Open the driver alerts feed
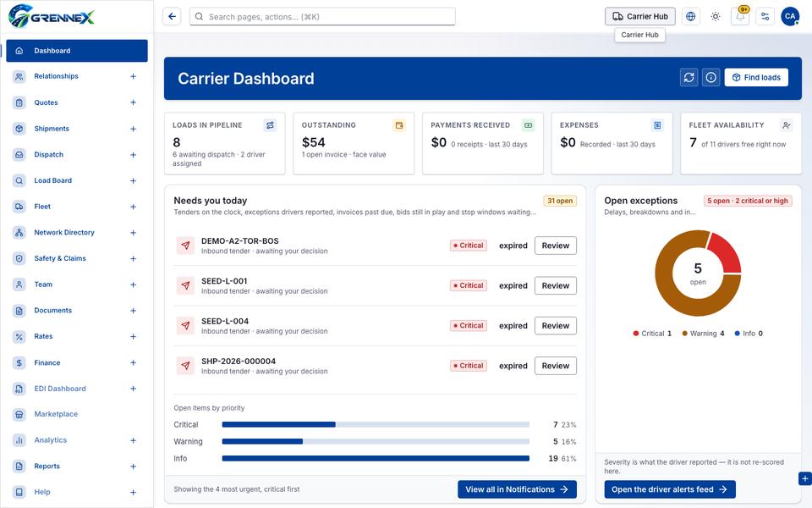 [x=670, y=489]
